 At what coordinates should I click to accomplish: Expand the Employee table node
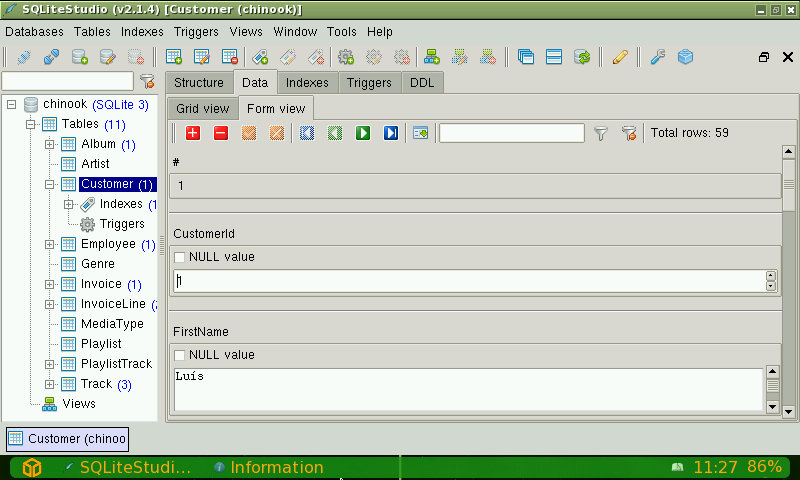49,244
